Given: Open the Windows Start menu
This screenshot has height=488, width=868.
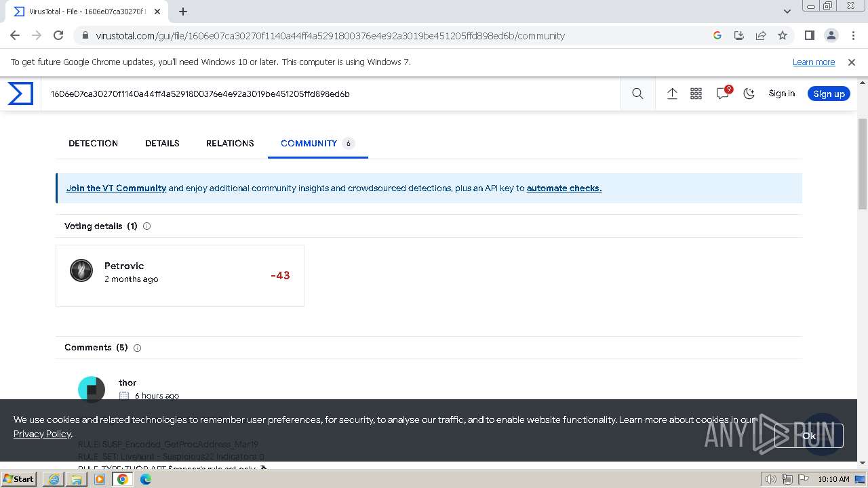Looking at the screenshot, I should [18, 479].
